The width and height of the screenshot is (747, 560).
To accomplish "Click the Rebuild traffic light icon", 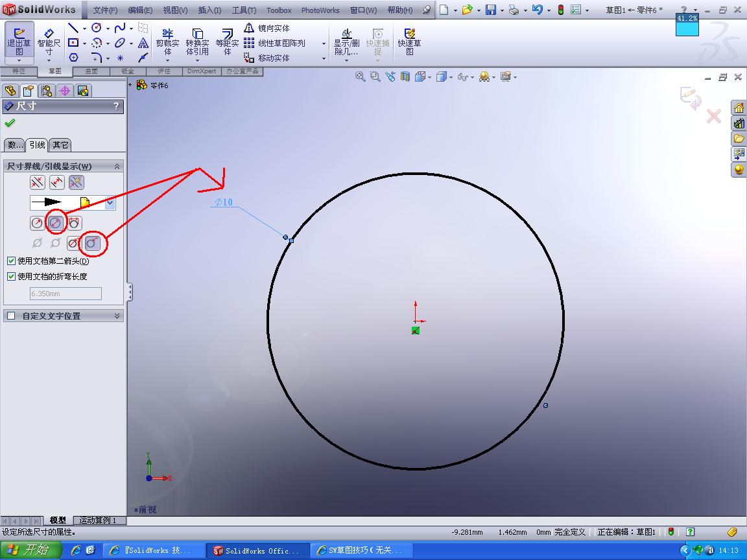I will (x=561, y=10).
